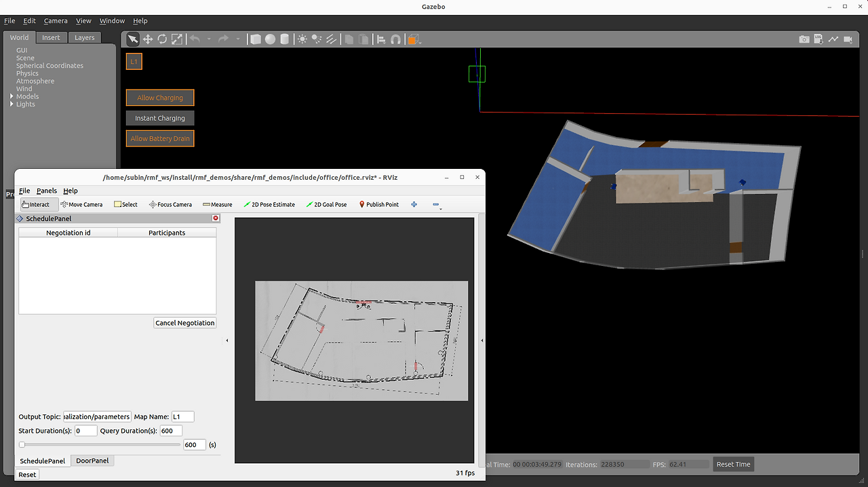
Task: Toggle Allow Battery Drain
Action: point(160,138)
